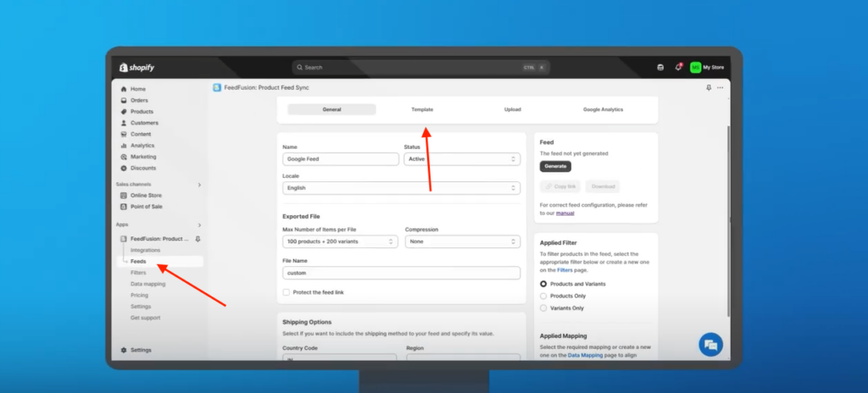Image resolution: width=868 pixels, height=393 pixels.
Task: Open Get support in the sidebar
Action: click(x=146, y=318)
